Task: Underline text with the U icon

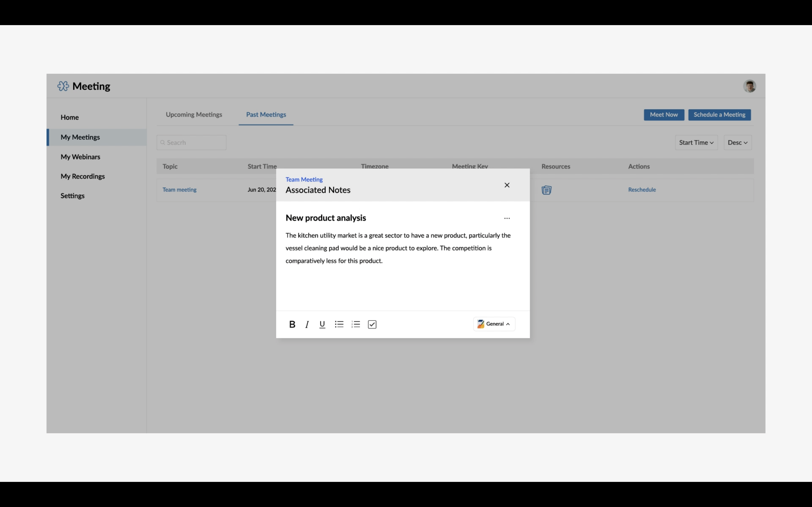Action: pos(322,324)
